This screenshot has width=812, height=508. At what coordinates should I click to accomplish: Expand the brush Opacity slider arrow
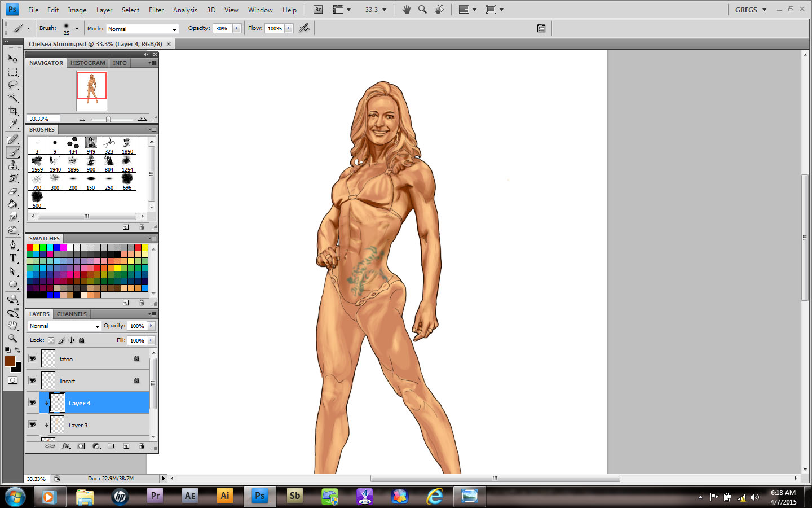tap(237, 28)
